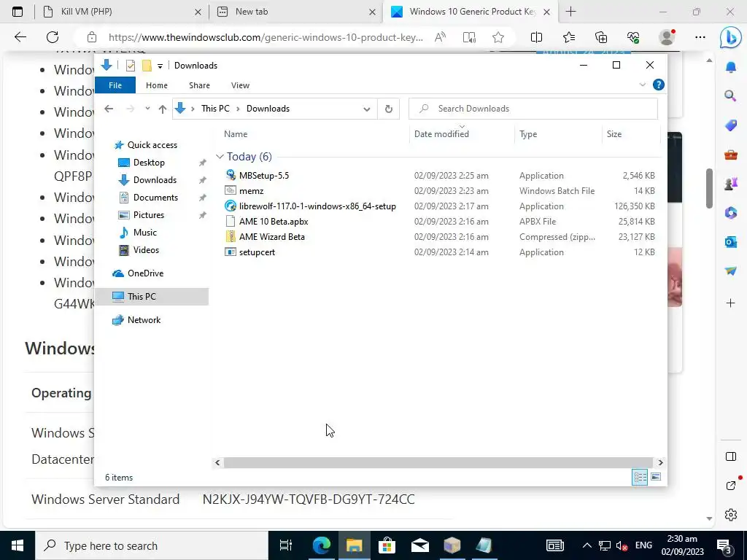Open Edge Settings and more menu

[x=700, y=37]
